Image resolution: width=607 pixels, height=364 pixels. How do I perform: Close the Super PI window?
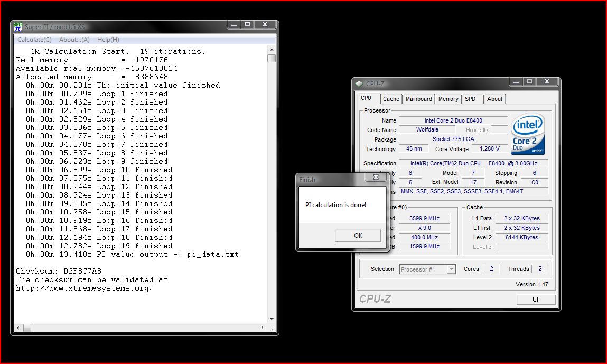point(265,25)
